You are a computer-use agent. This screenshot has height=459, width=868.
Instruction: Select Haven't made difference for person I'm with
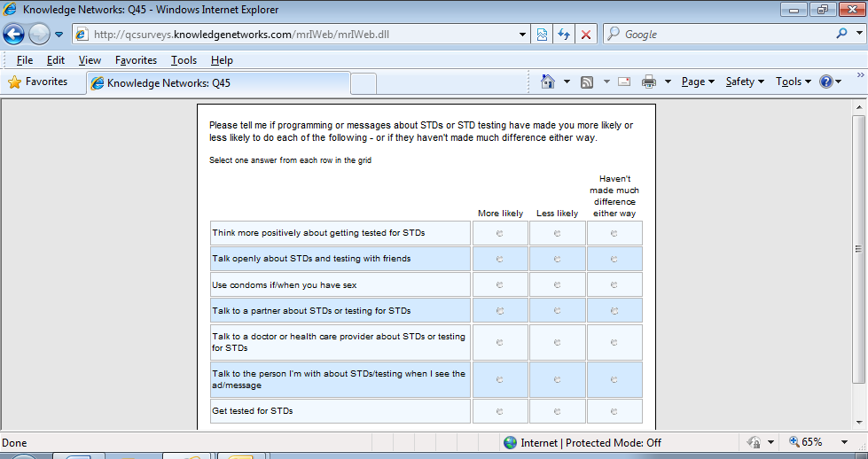pos(614,379)
